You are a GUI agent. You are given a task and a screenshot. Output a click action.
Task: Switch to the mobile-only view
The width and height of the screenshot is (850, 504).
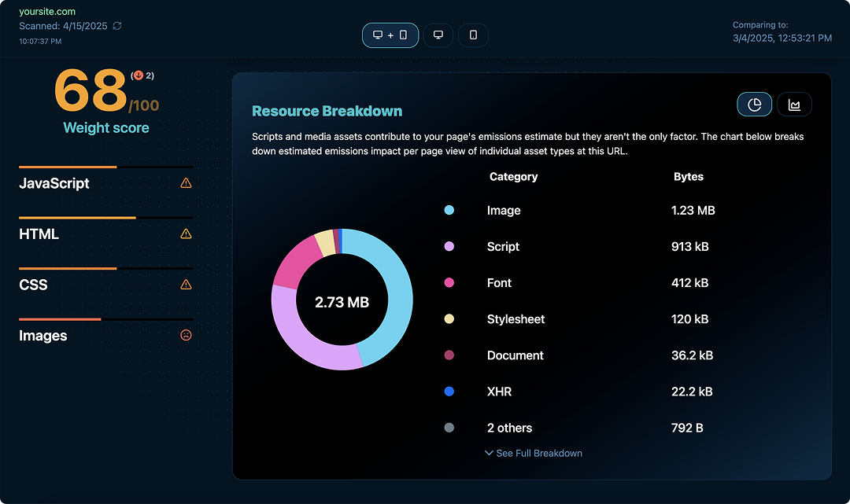click(x=473, y=35)
